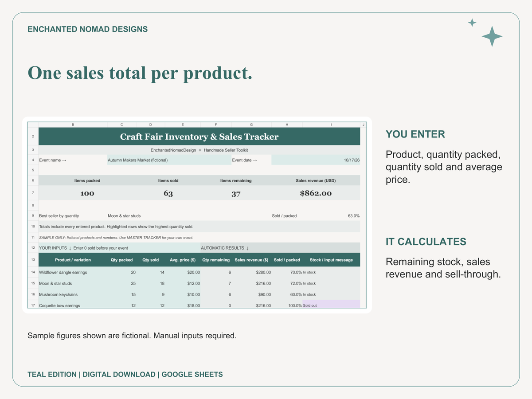Click Mushroom keychains qty sold '9'
The image size is (532, 399).
150,294
